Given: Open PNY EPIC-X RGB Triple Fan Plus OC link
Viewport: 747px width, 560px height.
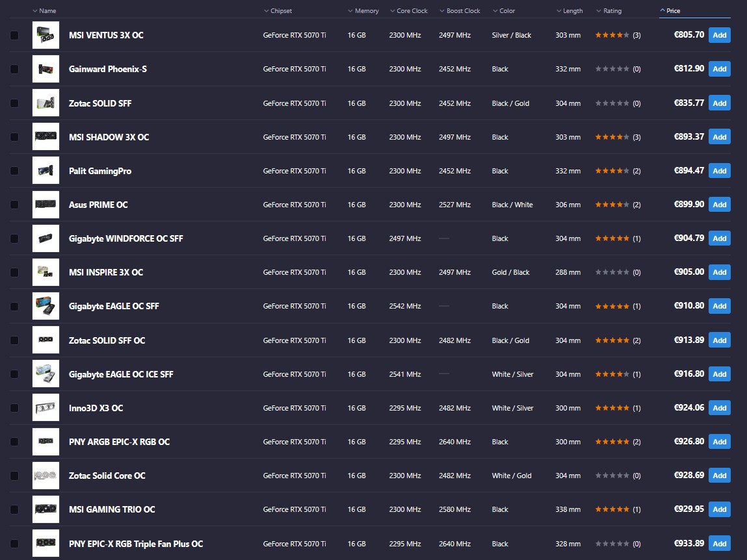Looking at the screenshot, I should (136, 544).
